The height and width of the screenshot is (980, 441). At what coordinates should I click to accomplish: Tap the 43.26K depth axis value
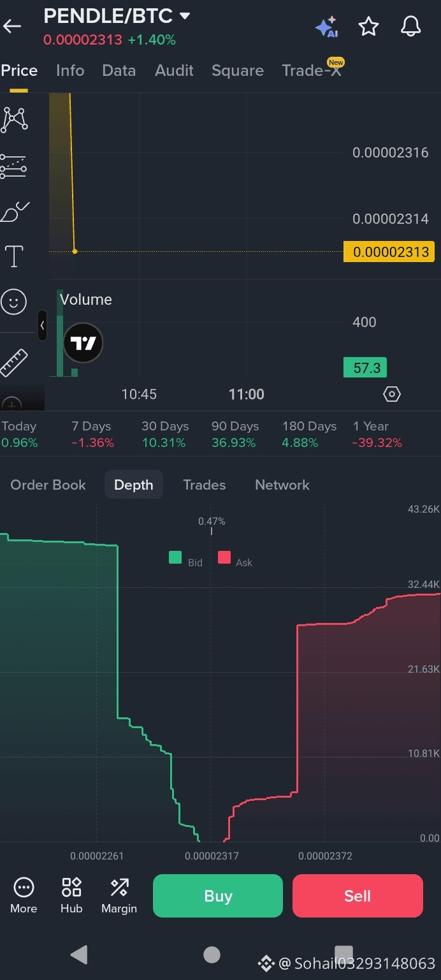click(x=424, y=509)
